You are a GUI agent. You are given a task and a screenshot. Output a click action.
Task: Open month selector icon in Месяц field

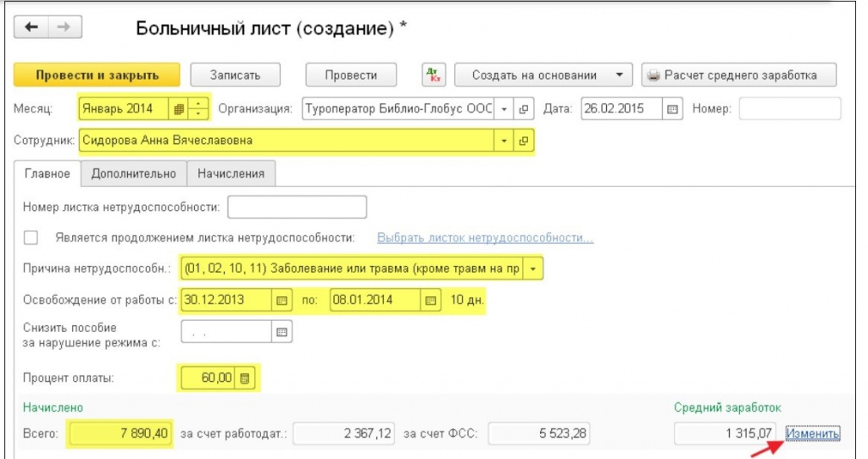coord(178,109)
